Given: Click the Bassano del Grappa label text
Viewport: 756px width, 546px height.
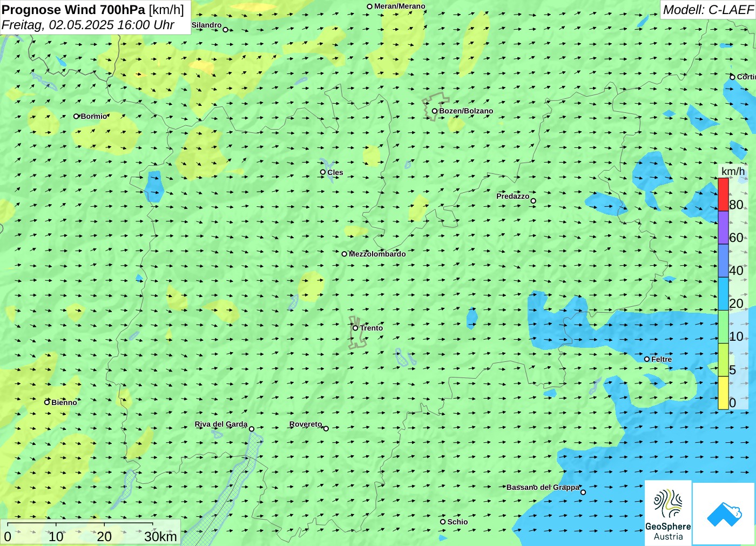Looking at the screenshot, I should click(x=543, y=487).
